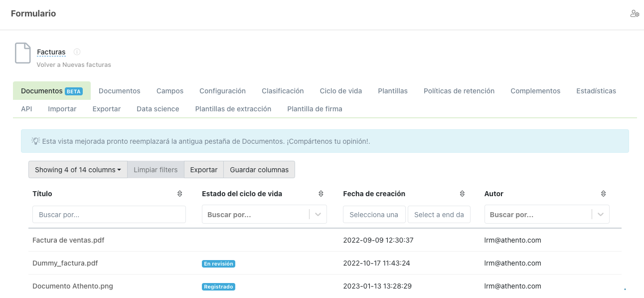Open the Showing 4 of 14 columns dropdown
This screenshot has width=644, height=298.
(x=77, y=169)
